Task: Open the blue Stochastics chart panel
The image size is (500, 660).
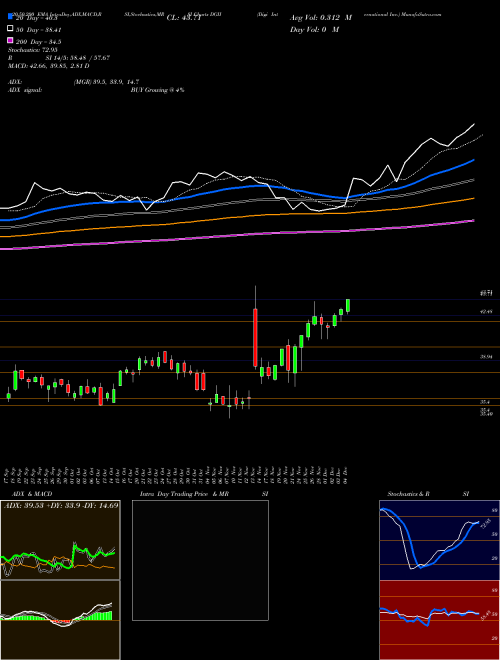Action: click(x=440, y=540)
